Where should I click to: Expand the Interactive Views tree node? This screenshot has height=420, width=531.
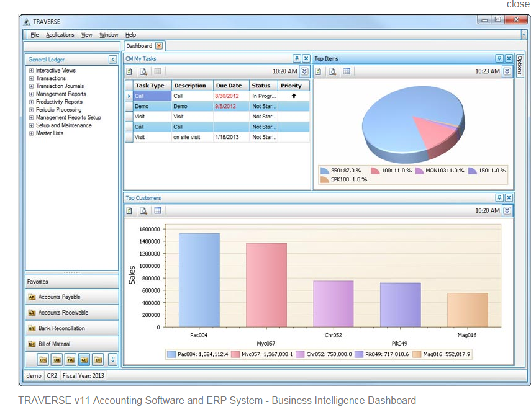(x=31, y=70)
